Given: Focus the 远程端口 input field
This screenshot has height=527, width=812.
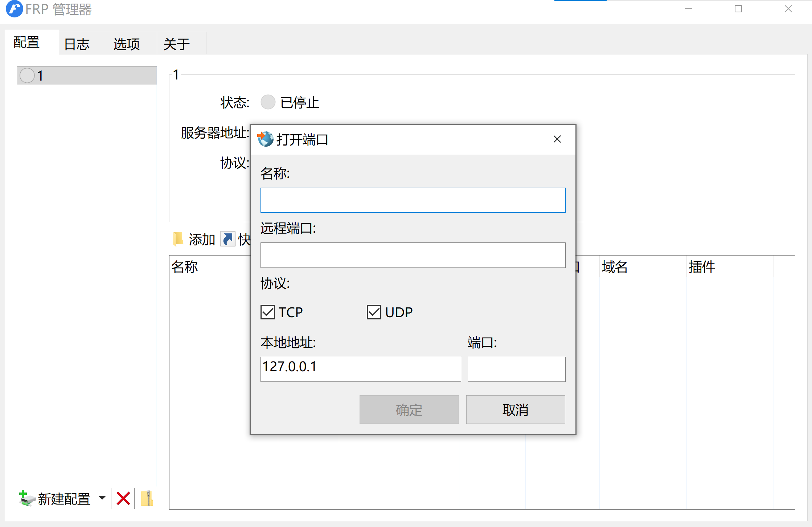Looking at the screenshot, I should 413,255.
